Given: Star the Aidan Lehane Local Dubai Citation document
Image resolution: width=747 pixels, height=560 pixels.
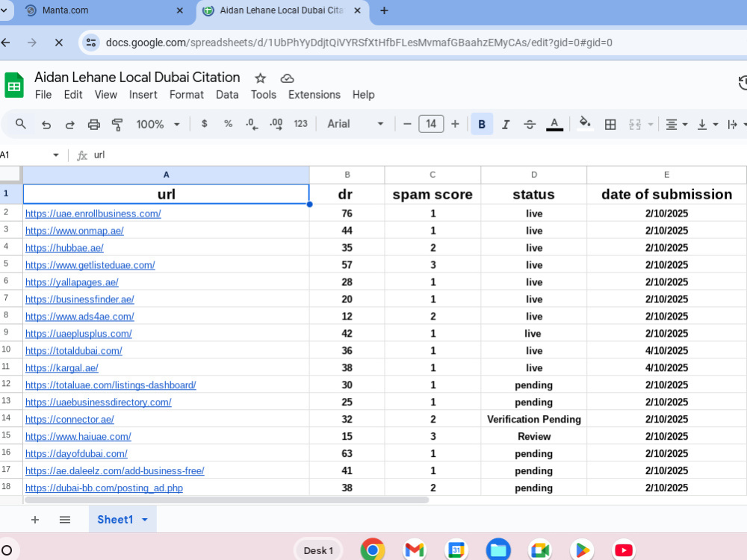Looking at the screenshot, I should pos(260,78).
